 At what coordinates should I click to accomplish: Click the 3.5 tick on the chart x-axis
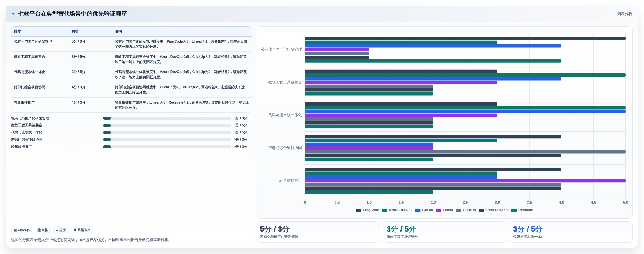(529, 203)
